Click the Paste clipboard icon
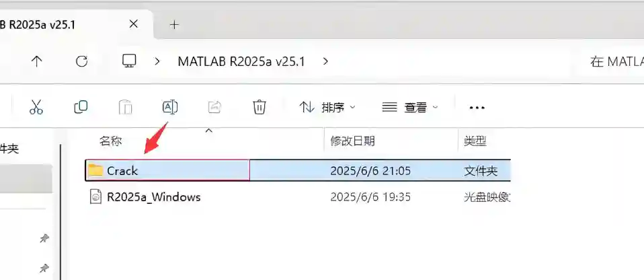 (x=125, y=107)
